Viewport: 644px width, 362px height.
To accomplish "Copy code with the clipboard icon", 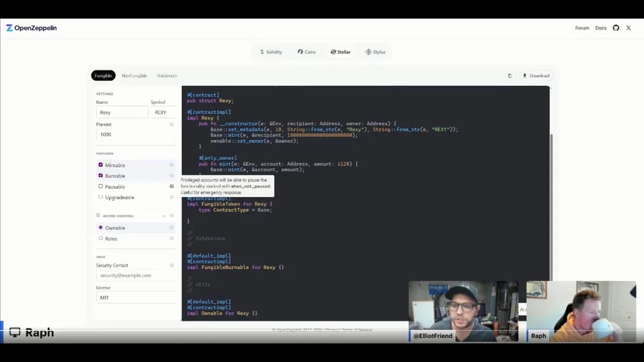I will (x=510, y=76).
